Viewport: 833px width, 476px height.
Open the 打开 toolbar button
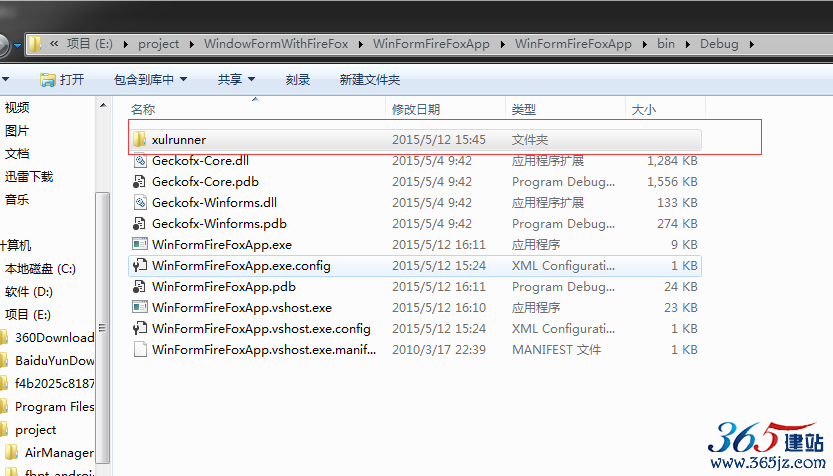coord(62,80)
